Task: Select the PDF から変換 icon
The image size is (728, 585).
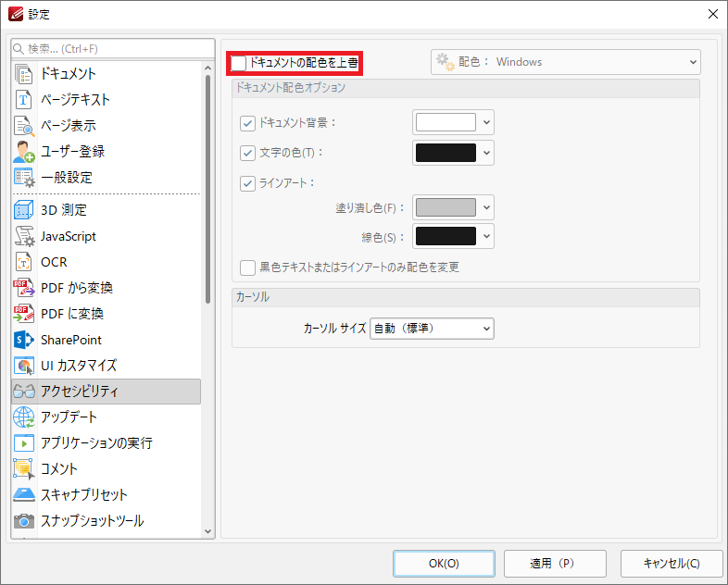Action: pyautogui.click(x=23, y=288)
